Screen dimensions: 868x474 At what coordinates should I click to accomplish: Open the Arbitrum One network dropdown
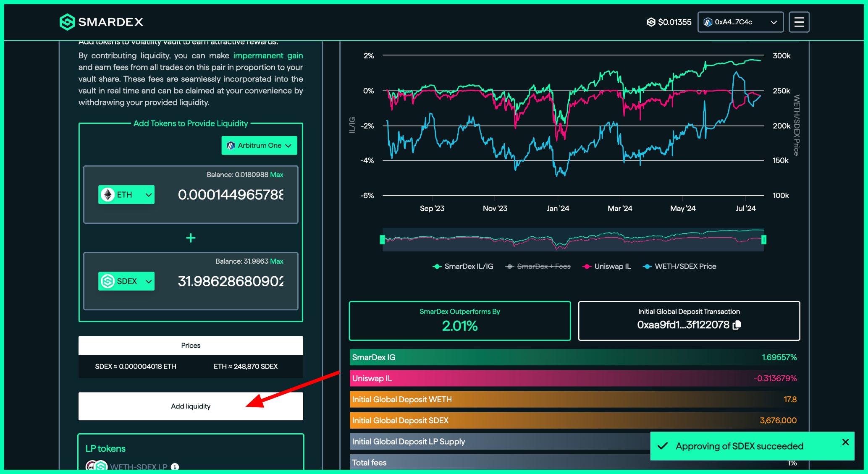point(259,145)
